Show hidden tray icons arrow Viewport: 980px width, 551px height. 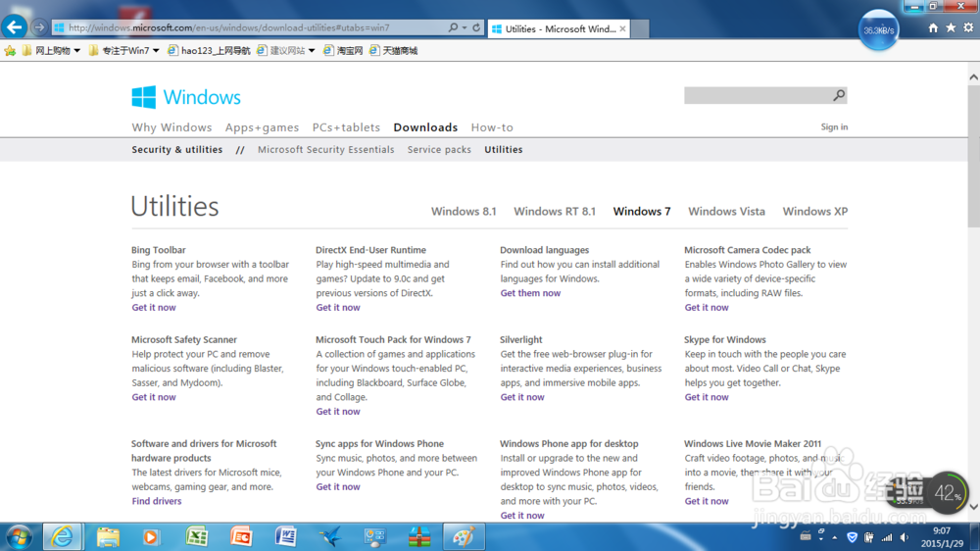tap(834, 538)
